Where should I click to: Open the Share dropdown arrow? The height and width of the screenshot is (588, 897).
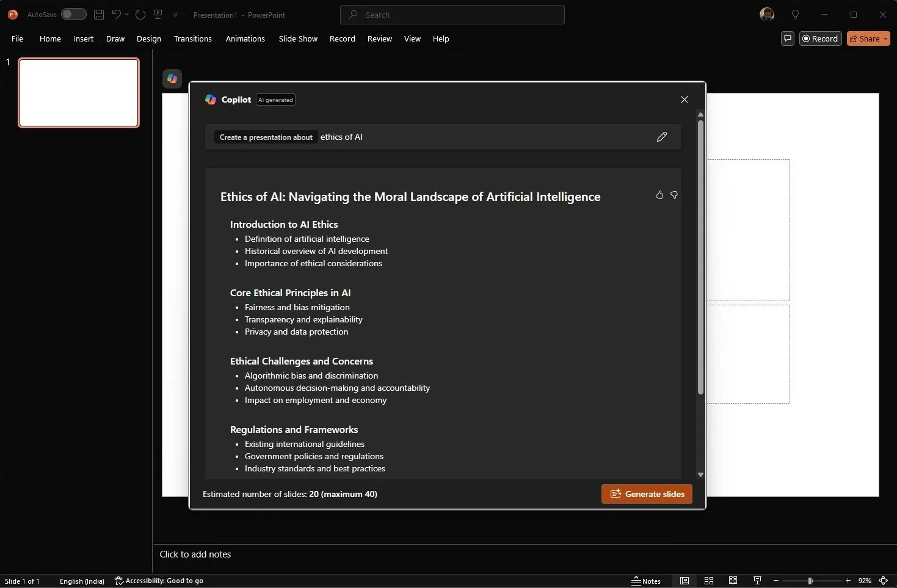[886, 38]
